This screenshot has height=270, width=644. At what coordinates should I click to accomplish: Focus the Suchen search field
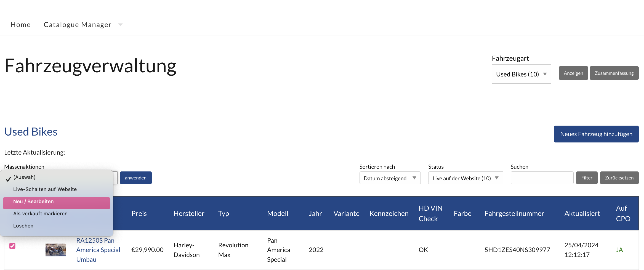tap(542, 178)
